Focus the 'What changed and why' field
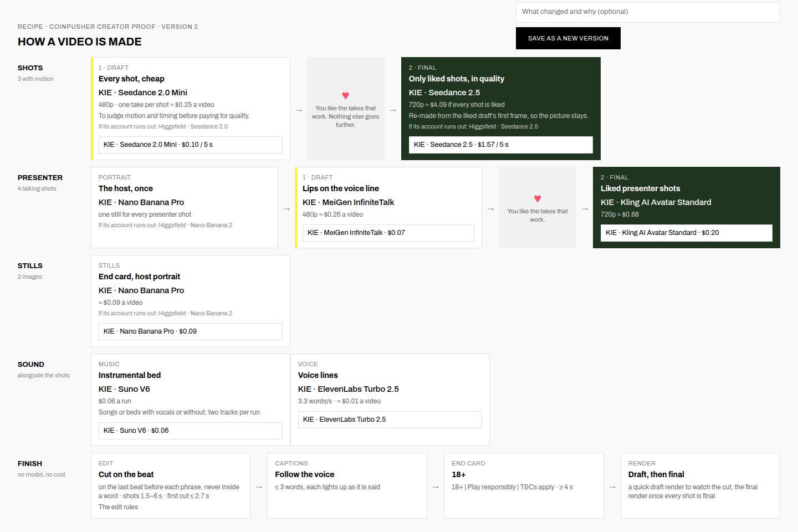 coord(648,12)
